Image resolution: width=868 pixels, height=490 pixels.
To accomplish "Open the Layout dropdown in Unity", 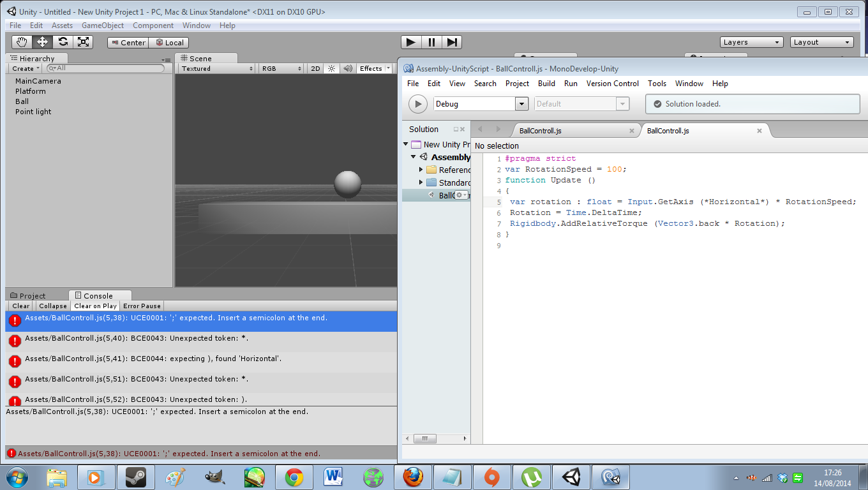I will pos(822,42).
